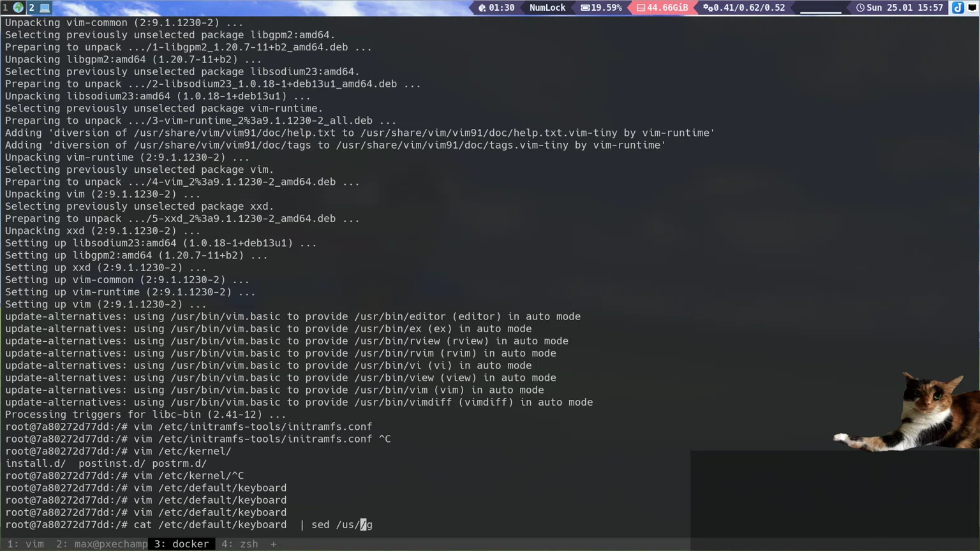This screenshot has height=551, width=980.
Task: Switch to the 1: vim tmux window
Action: coord(26,544)
